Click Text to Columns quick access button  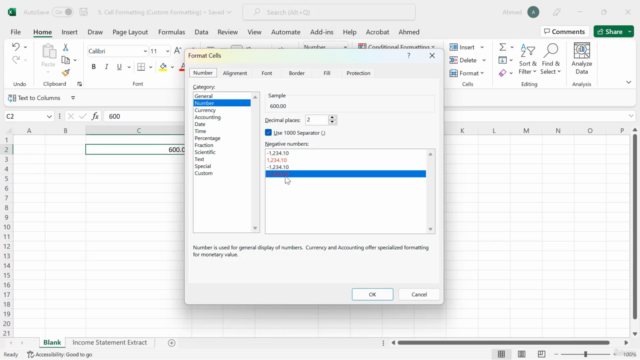coord(34,98)
